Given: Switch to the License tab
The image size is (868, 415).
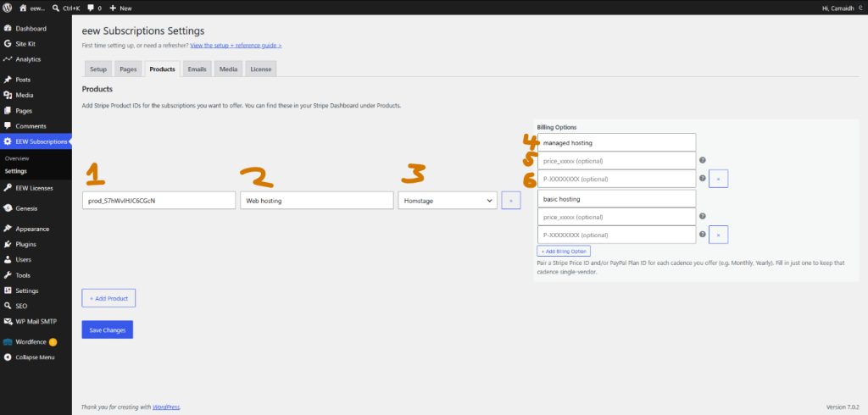Looking at the screenshot, I should point(261,69).
